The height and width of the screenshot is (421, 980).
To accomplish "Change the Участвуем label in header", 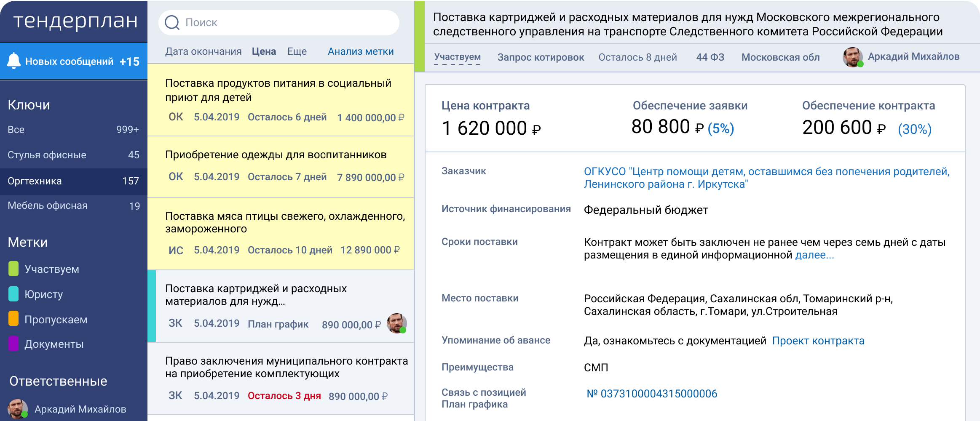I will (x=458, y=57).
